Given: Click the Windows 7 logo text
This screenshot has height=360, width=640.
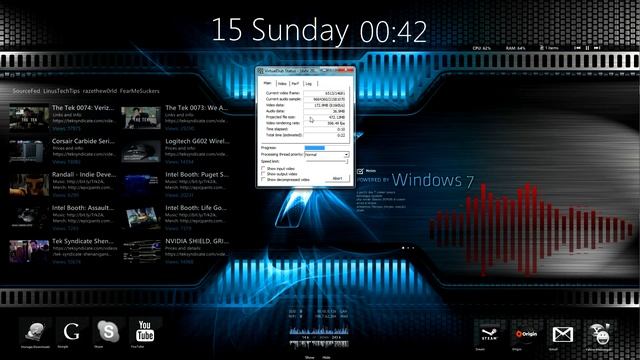Looking at the screenshot, I should (x=433, y=180).
